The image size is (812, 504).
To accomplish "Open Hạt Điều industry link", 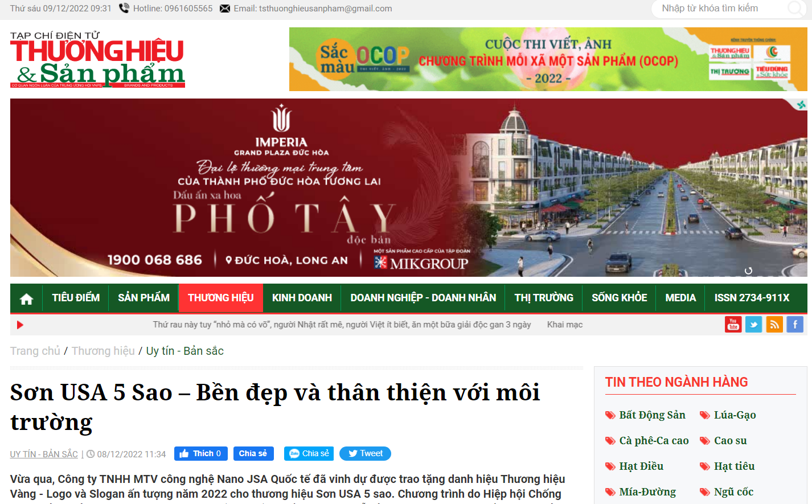I will (642, 466).
